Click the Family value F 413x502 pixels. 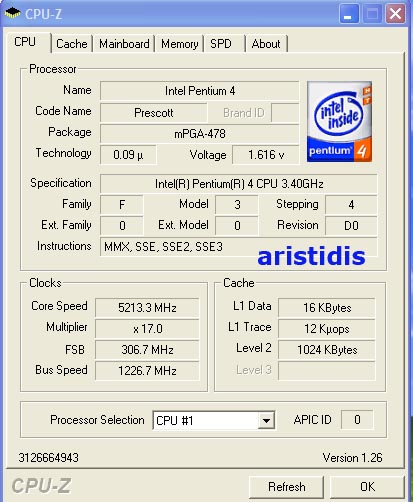coord(122,204)
